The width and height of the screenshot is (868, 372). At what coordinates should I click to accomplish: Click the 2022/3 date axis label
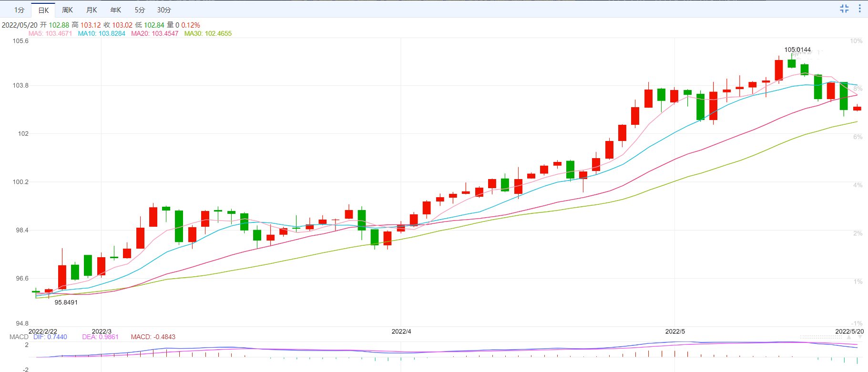[102, 331]
